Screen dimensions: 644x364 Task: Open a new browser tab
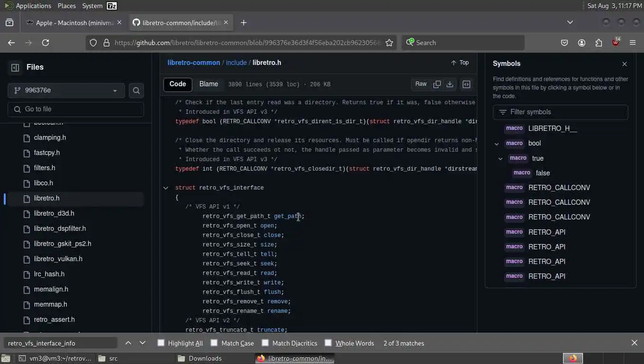pos(243,23)
